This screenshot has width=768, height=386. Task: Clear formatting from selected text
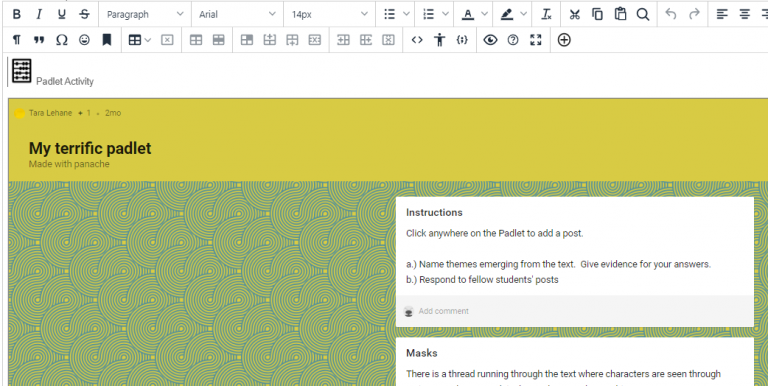546,14
